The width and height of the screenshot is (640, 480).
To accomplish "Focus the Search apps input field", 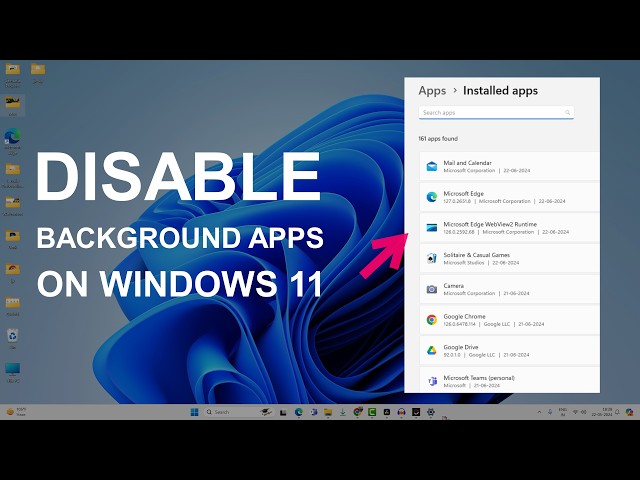I will point(496,112).
